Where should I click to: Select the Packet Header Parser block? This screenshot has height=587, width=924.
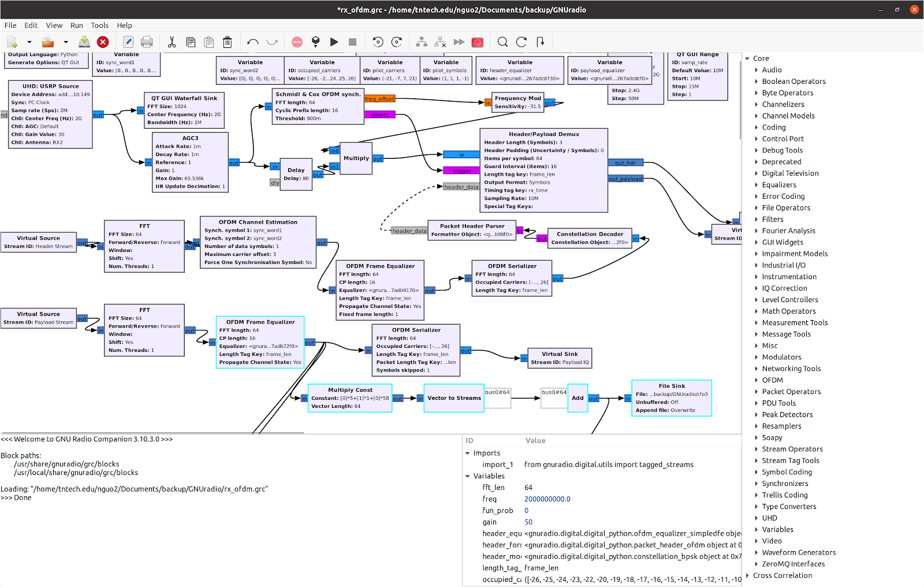pos(472,231)
